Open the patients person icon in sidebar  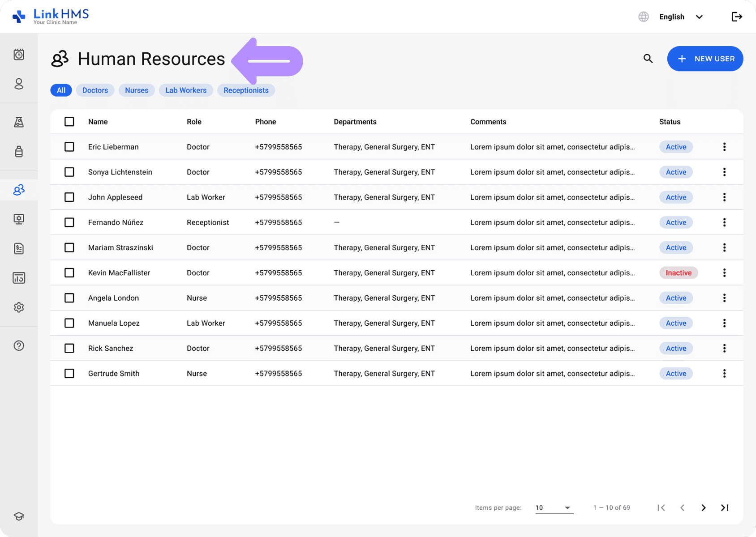click(x=19, y=84)
